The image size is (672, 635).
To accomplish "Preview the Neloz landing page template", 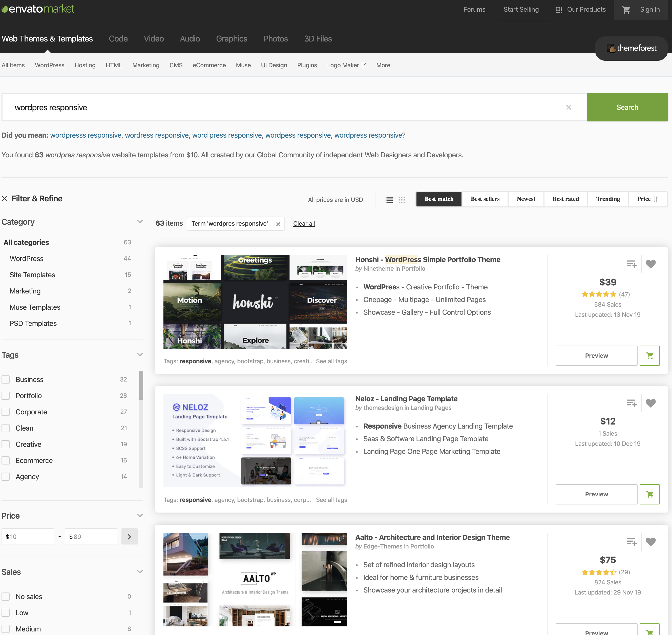I will tap(596, 494).
